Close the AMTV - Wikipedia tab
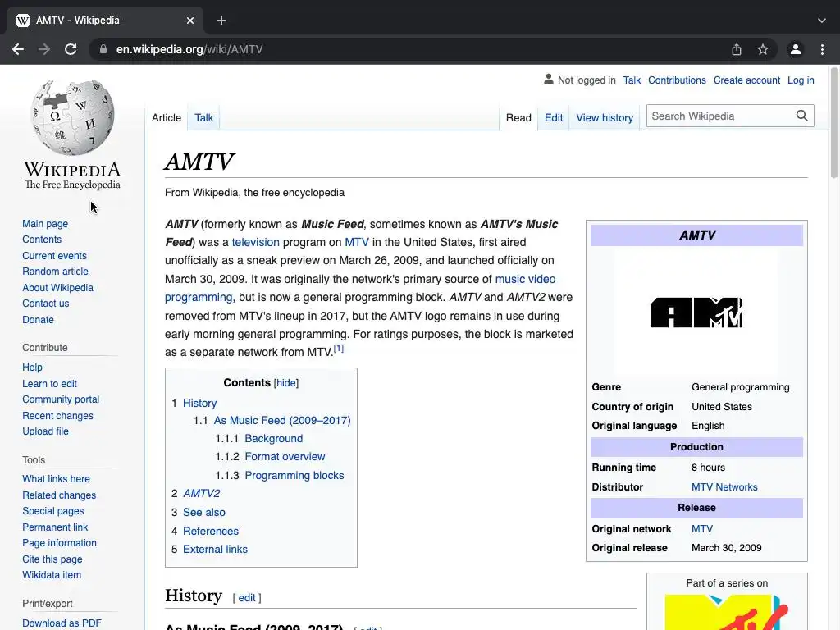 pyautogui.click(x=190, y=21)
